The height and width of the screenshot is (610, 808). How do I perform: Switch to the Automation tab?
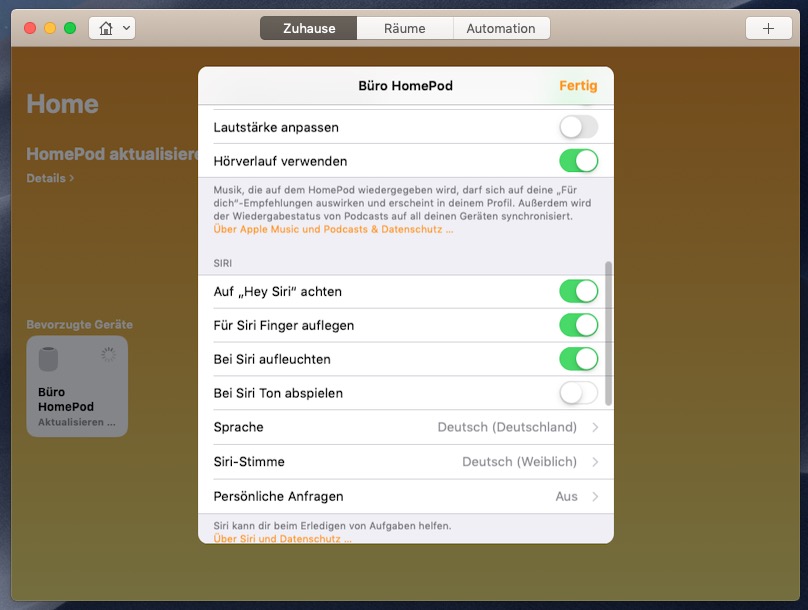coord(500,28)
